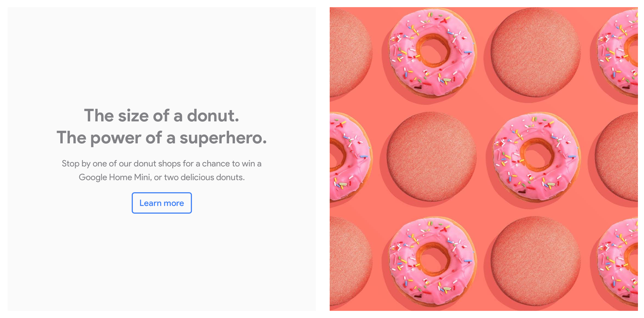Click the 'The power of a superhero.' heading
Screen dimensions: 644x318
tap(162, 138)
